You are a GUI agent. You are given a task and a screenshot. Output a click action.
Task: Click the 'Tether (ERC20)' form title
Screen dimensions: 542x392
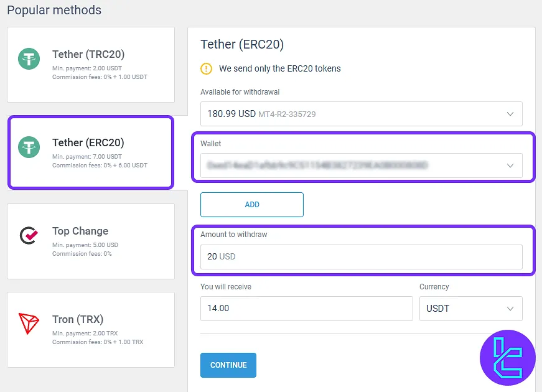coord(242,45)
